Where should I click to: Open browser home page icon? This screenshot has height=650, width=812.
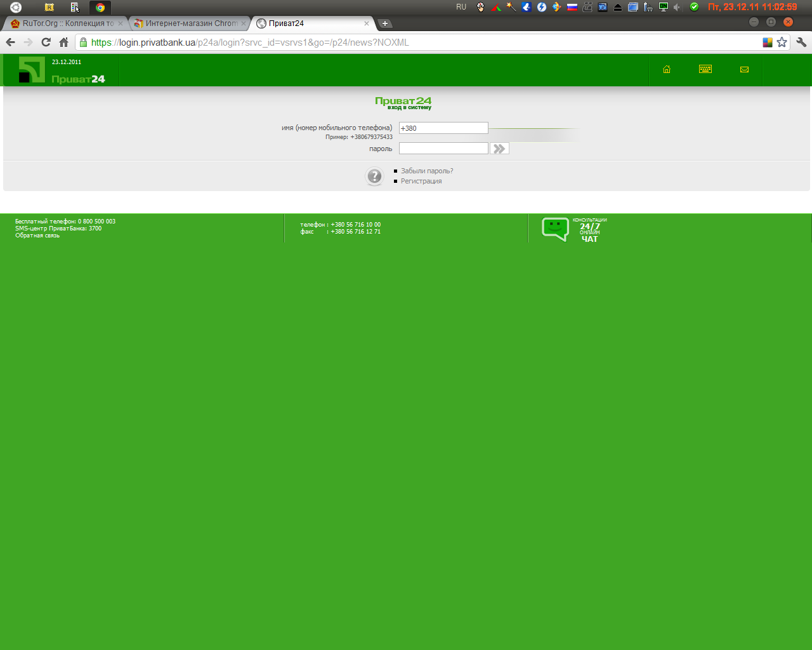(x=63, y=42)
